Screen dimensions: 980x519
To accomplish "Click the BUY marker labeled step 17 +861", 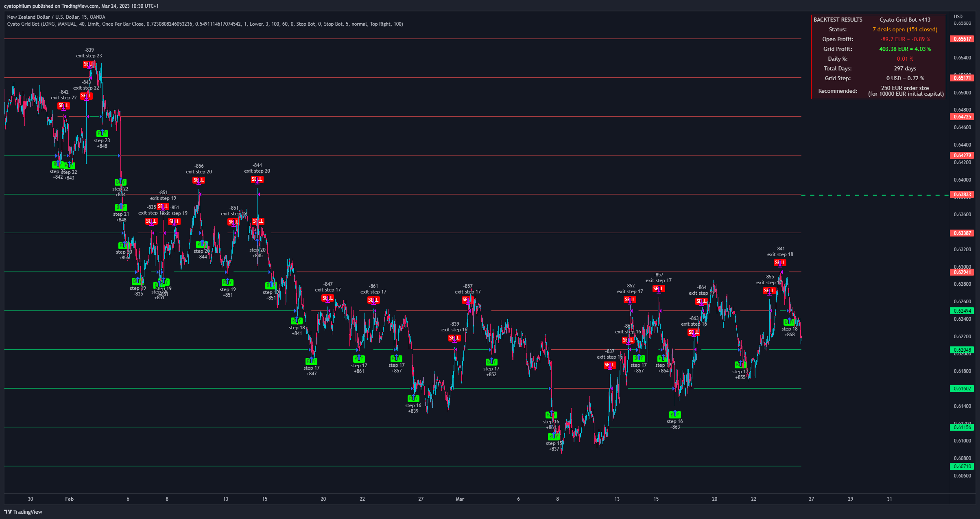I will (359, 359).
